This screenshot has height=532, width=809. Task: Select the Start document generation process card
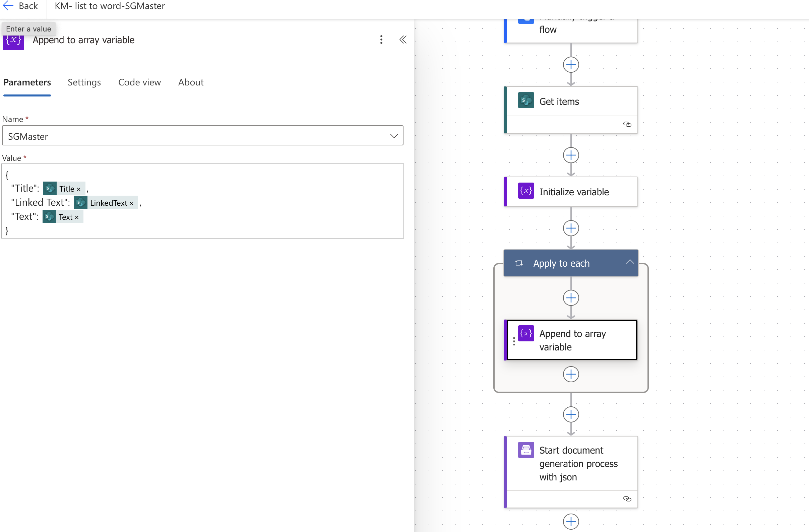(x=578, y=463)
